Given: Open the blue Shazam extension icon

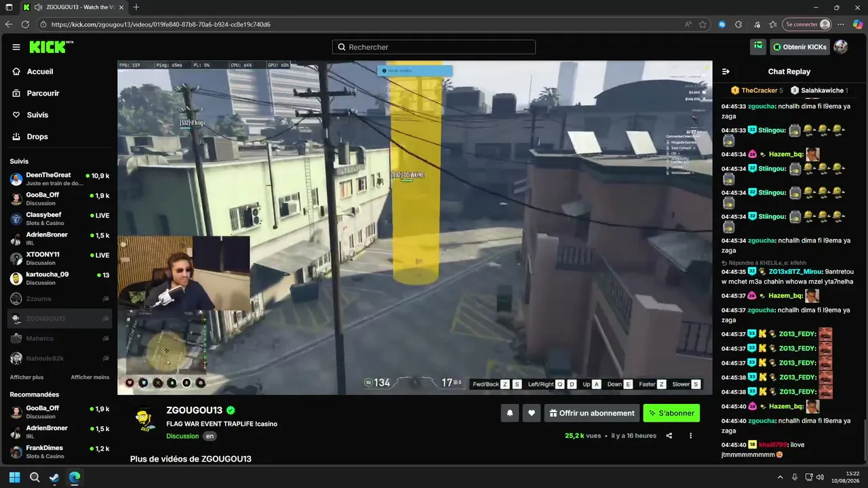Looking at the screenshot, I should point(722,24).
